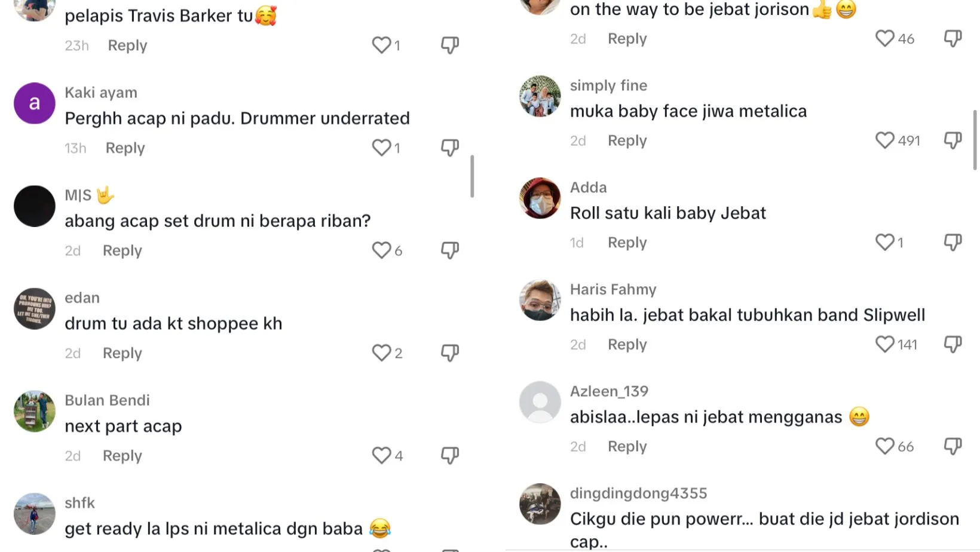Like Kaki ayam's drummer underrated comment
Screen dimensions: 980x552
coord(381,148)
